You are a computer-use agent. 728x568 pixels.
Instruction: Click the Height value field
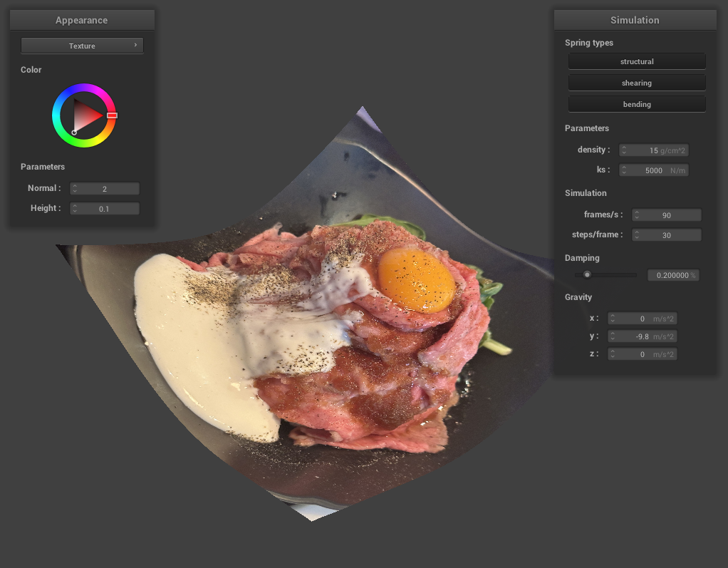[x=105, y=209]
